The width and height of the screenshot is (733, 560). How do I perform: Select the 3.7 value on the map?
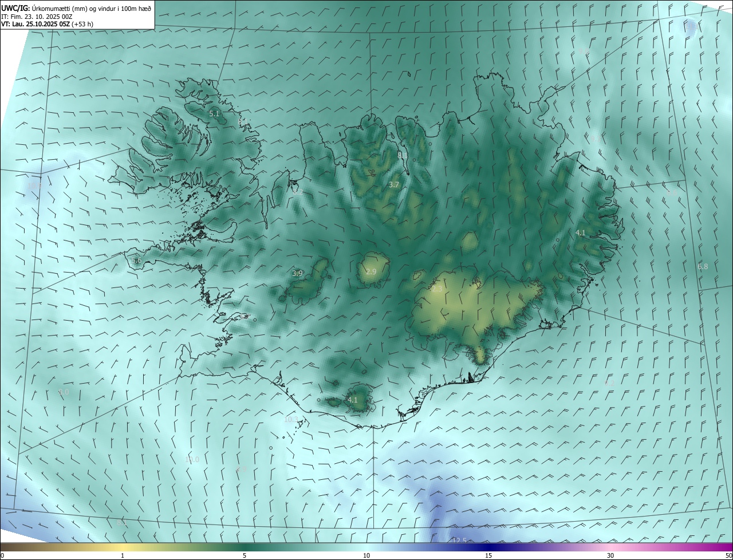coord(393,185)
